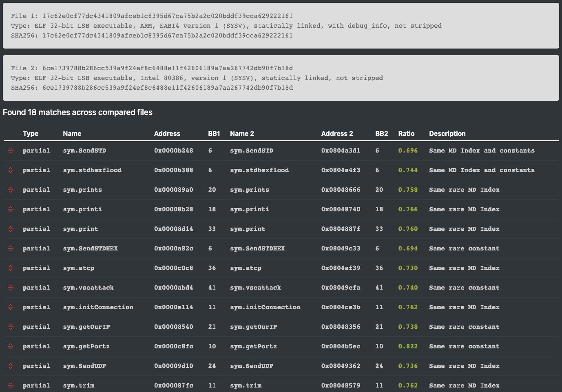Toggle the sym.atcp row arrows icon
Screen dimensions: 562x392
point(11,268)
